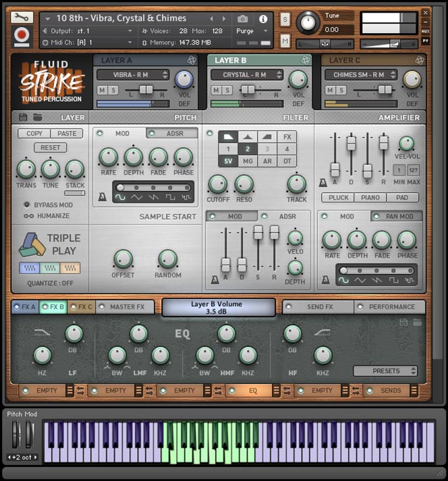Choose sine waveform in pitch mod

coord(120,197)
